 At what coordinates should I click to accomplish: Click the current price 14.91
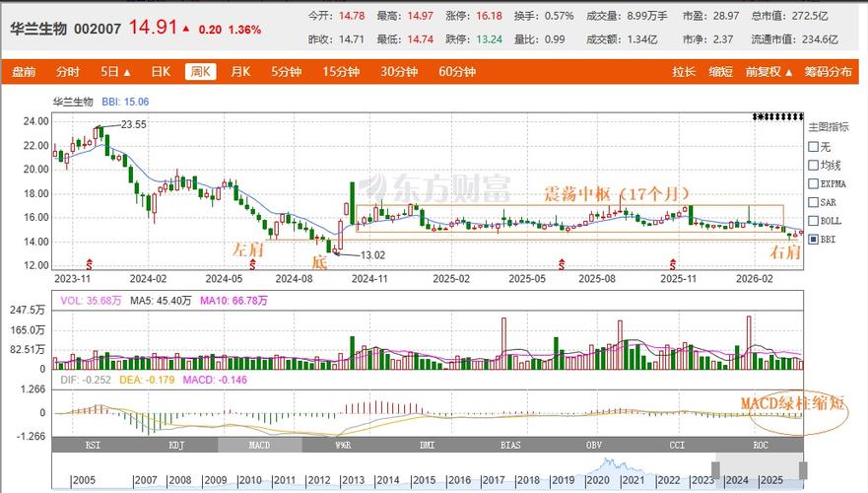click(153, 28)
